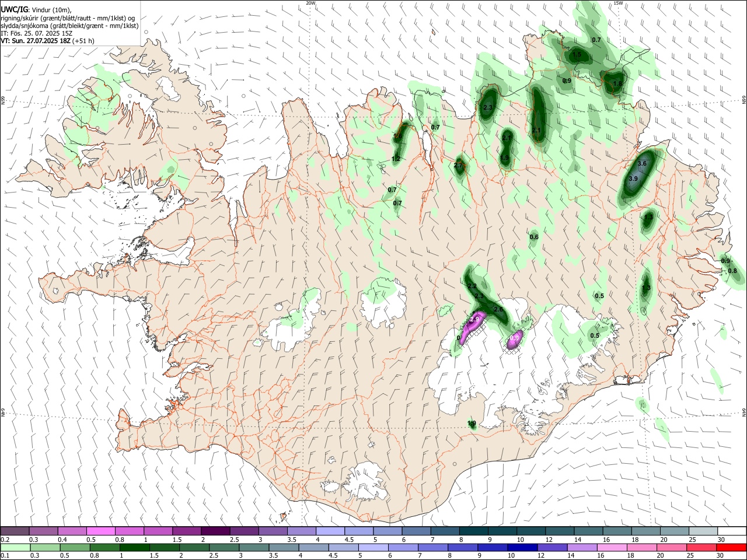Click the '1.8' value on the map
Screen dimensions: 747x560
618,84
